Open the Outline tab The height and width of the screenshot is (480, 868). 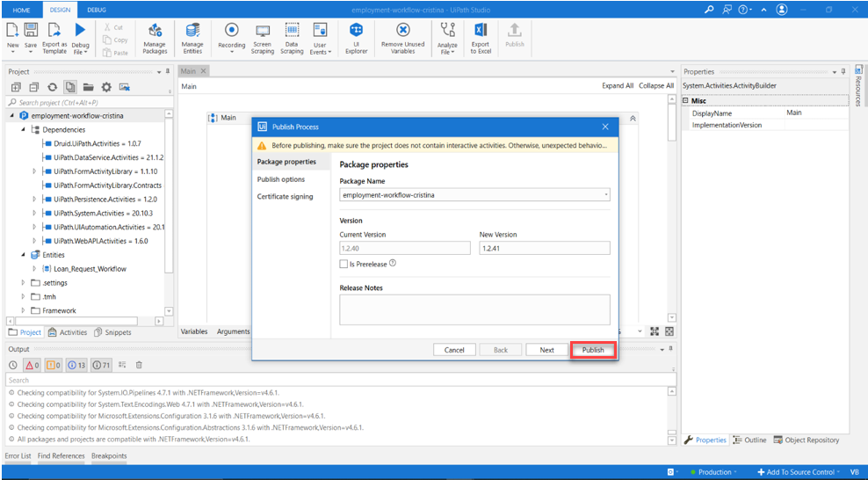click(749, 440)
